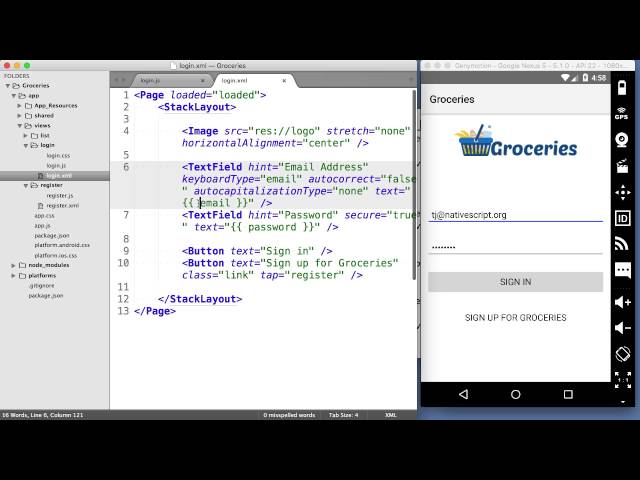Click the editor's vertical scrollbar
The width and height of the screenshot is (640, 480).
point(414,185)
